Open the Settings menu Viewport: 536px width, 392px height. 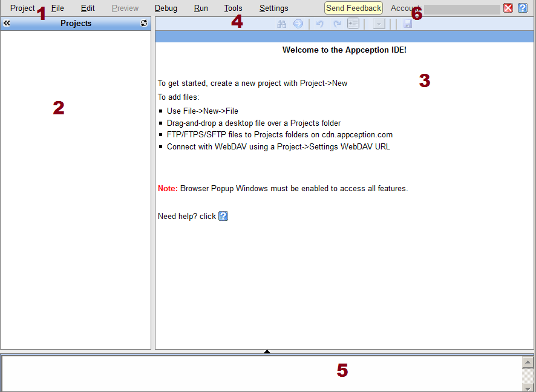point(273,8)
